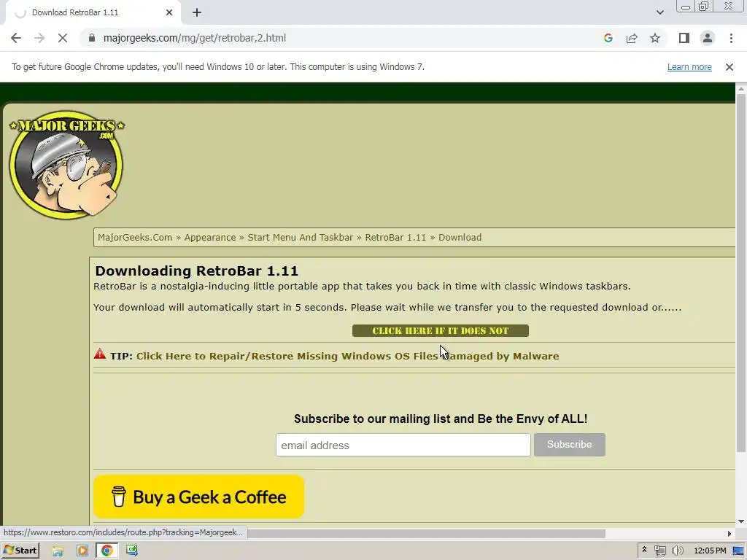Viewport: 747px width, 560px height.
Task: Open a new tab
Action: click(197, 12)
